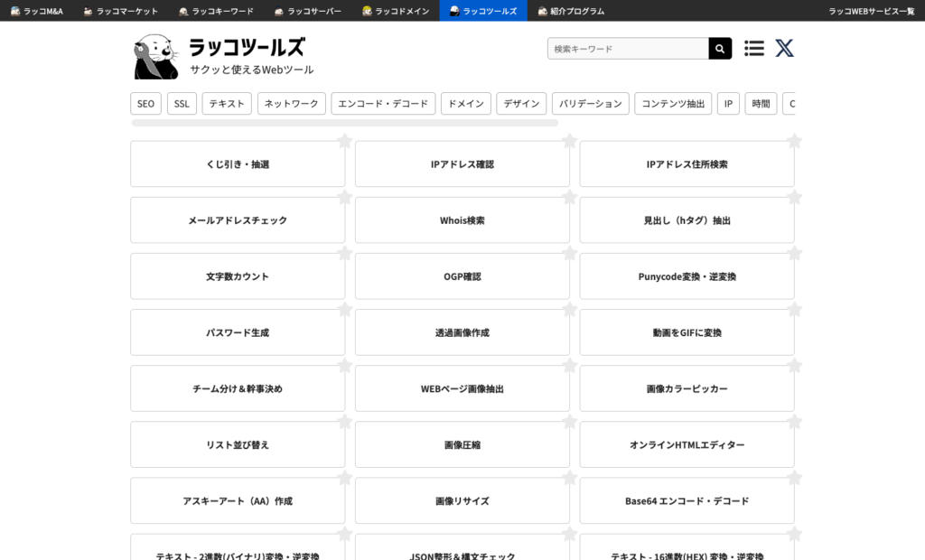Open ラッコマーケット in top navigation

121,11
